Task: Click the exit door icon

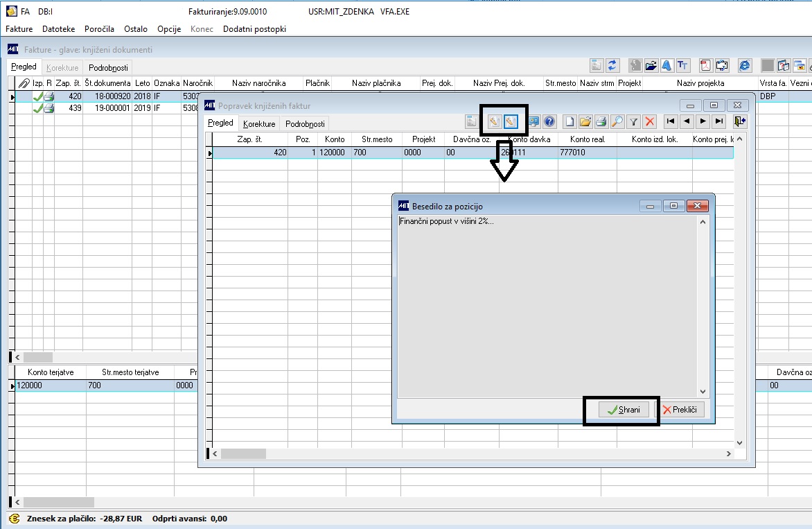Action: click(x=739, y=121)
